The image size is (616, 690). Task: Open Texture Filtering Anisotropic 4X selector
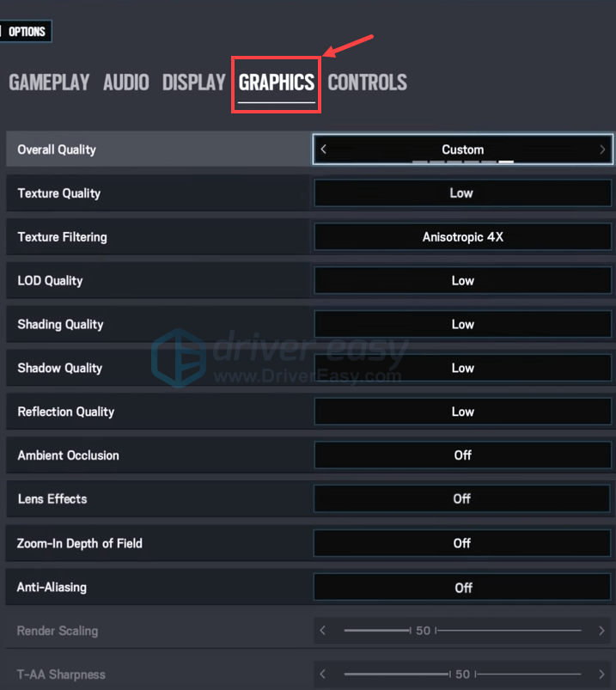tap(463, 237)
